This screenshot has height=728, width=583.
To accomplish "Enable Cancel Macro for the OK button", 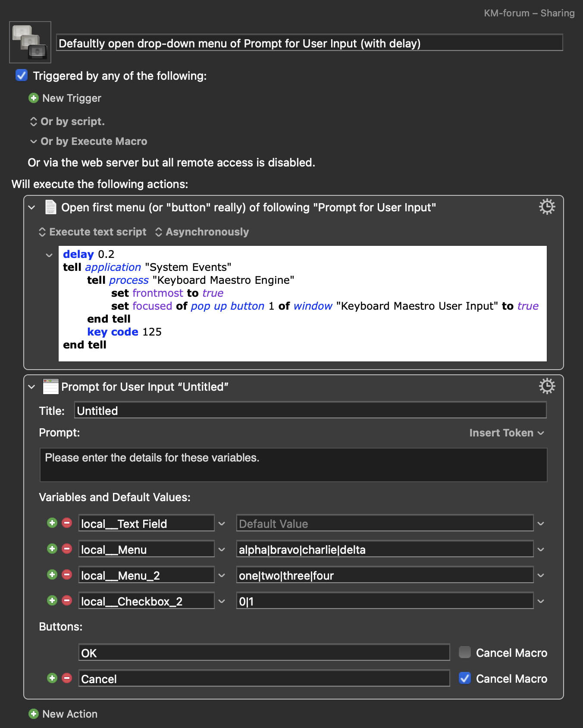I will tap(464, 652).
